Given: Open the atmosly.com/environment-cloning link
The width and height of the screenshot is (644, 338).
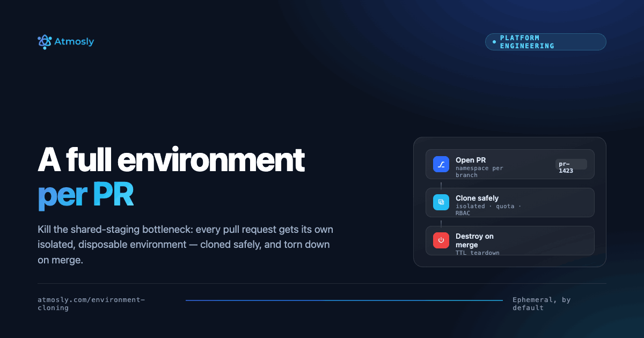Looking at the screenshot, I should (x=91, y=304).
